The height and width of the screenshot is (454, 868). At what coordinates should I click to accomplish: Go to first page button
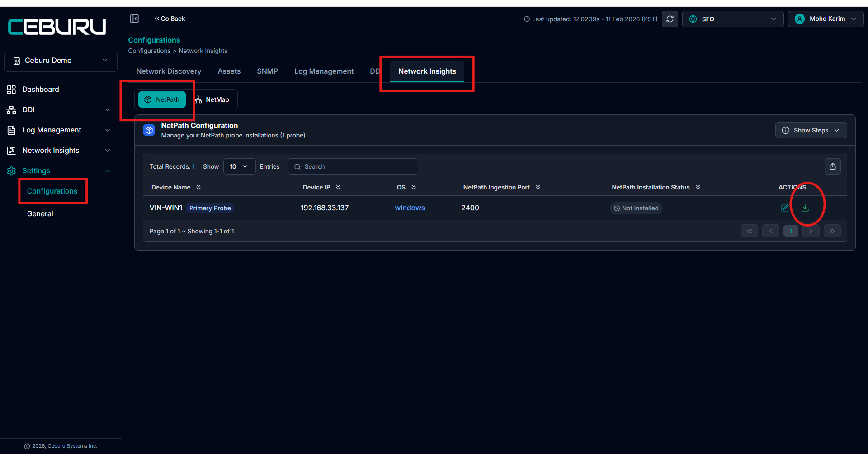point(750,231)
